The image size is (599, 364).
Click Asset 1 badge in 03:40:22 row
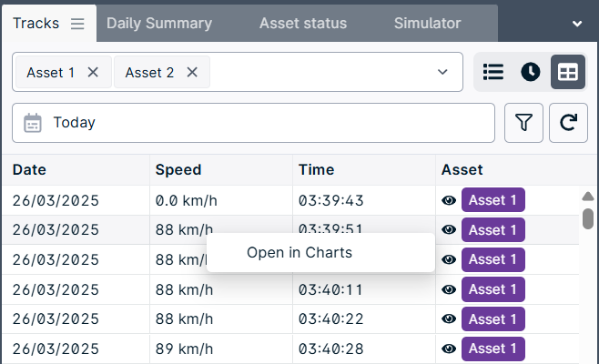tap(492, 318)
